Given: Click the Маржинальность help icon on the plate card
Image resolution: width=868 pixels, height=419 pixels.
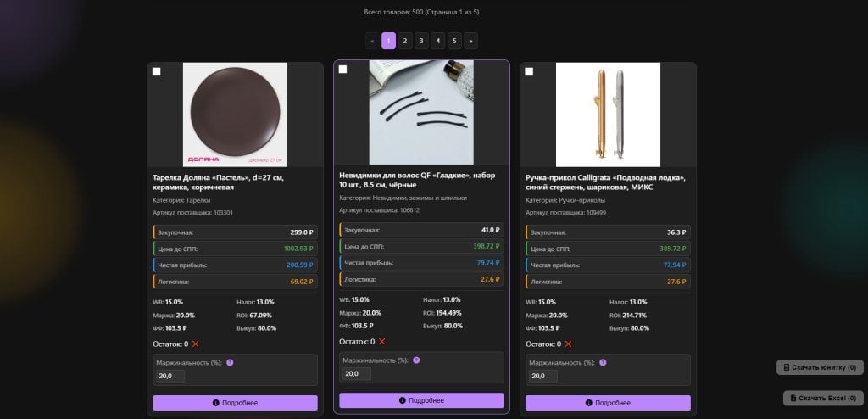Looking at the screenshot, I should (x=231, y=362).
